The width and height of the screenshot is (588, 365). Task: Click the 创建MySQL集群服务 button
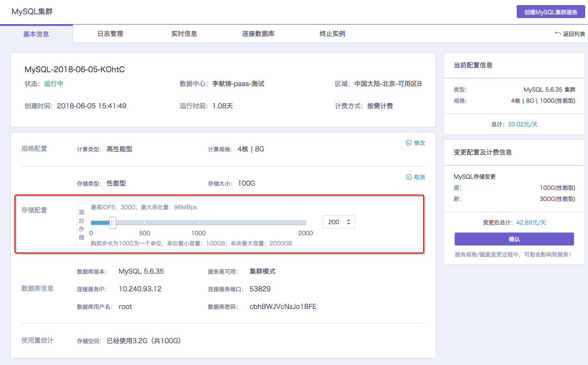pos(551,12)
